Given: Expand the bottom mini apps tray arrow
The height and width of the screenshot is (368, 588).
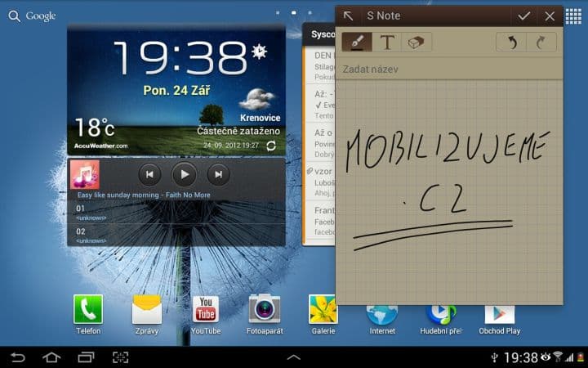Looking at the screenshot, I should 294,357.
